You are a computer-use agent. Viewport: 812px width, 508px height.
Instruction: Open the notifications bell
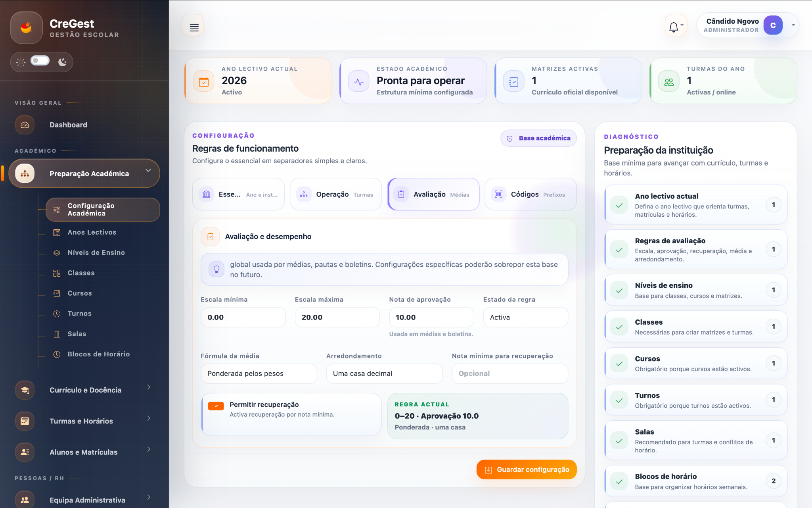coord(675,27)
